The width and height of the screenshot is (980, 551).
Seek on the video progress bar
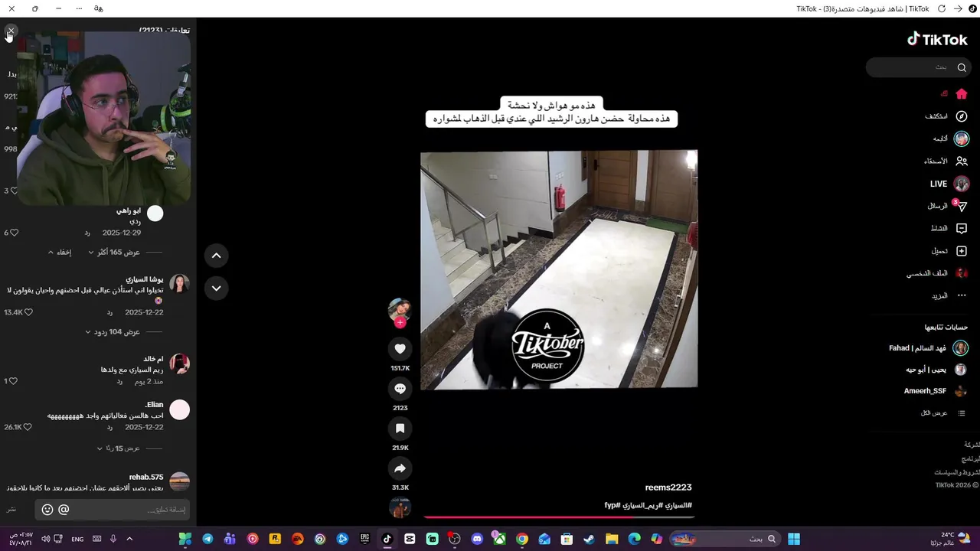[x=559, y=517]
